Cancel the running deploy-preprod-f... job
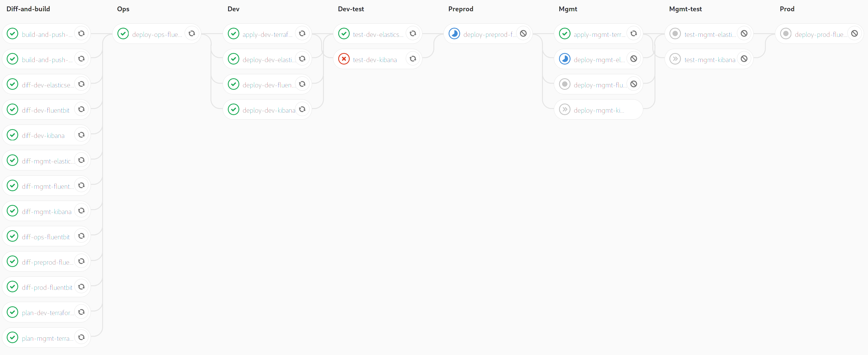Image resolution: width=868 pixels, height=355 pixels. pos(523,33)
